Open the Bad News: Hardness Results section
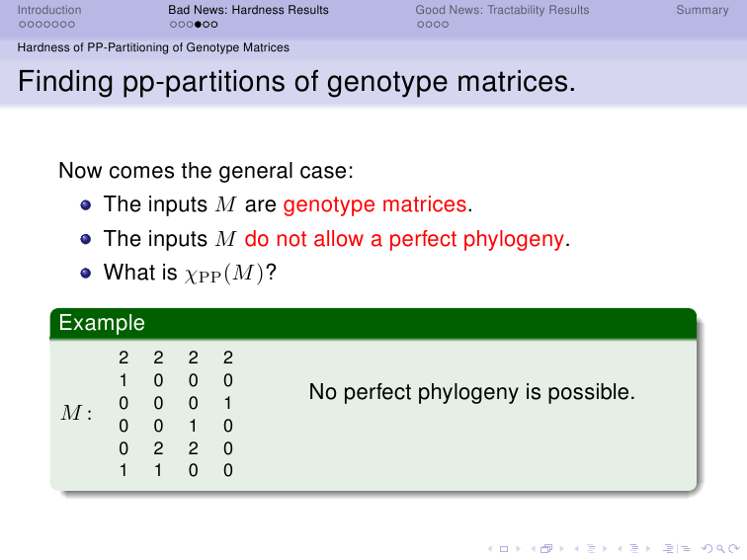The image size is (747, 560). pyautogui.click(x=248, y=10)
